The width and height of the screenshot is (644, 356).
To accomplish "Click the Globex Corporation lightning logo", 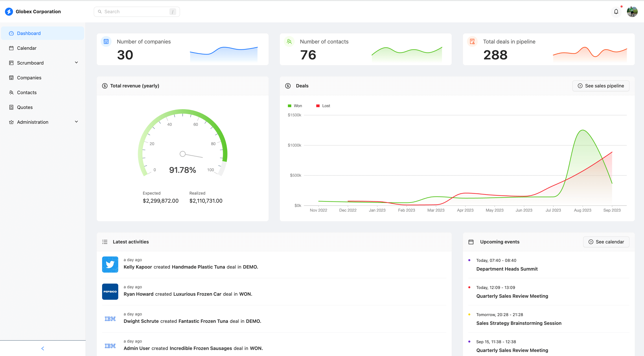I will 9,11.
